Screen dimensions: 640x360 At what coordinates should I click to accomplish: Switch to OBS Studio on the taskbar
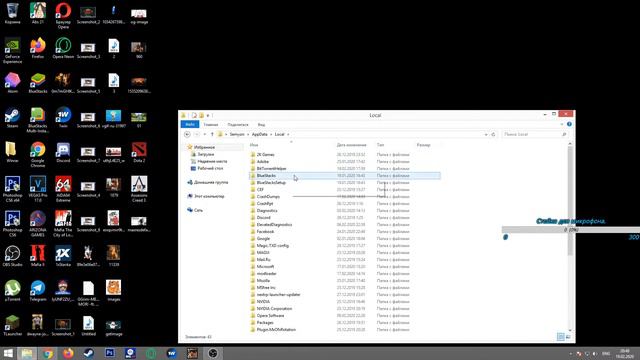point(213,353)
